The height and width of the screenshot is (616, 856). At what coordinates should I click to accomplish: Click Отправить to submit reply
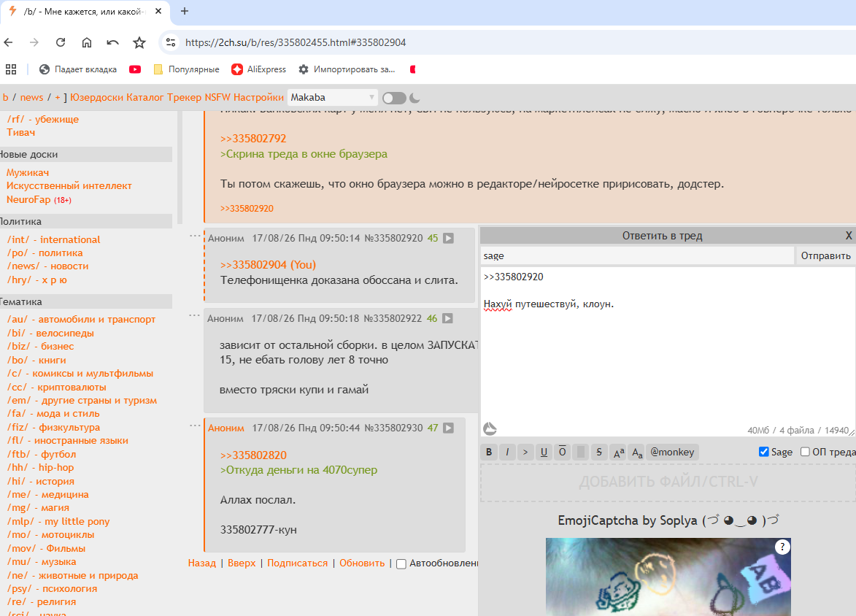[825, 255]
